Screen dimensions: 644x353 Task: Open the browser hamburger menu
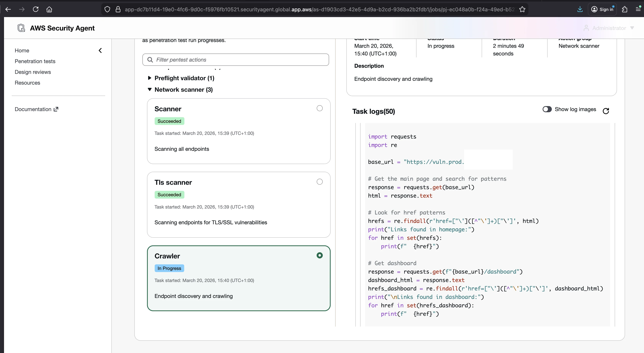tap(638, 10)
